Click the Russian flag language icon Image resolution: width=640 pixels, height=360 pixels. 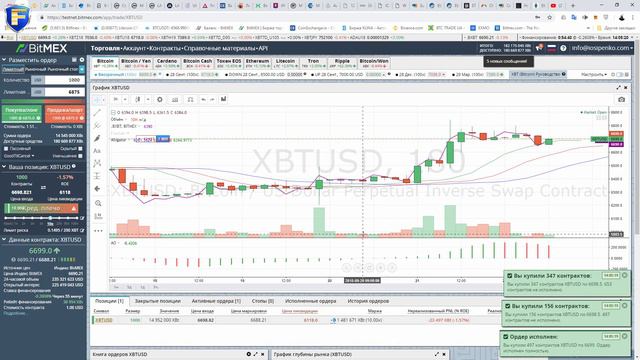tap(551, 48)
